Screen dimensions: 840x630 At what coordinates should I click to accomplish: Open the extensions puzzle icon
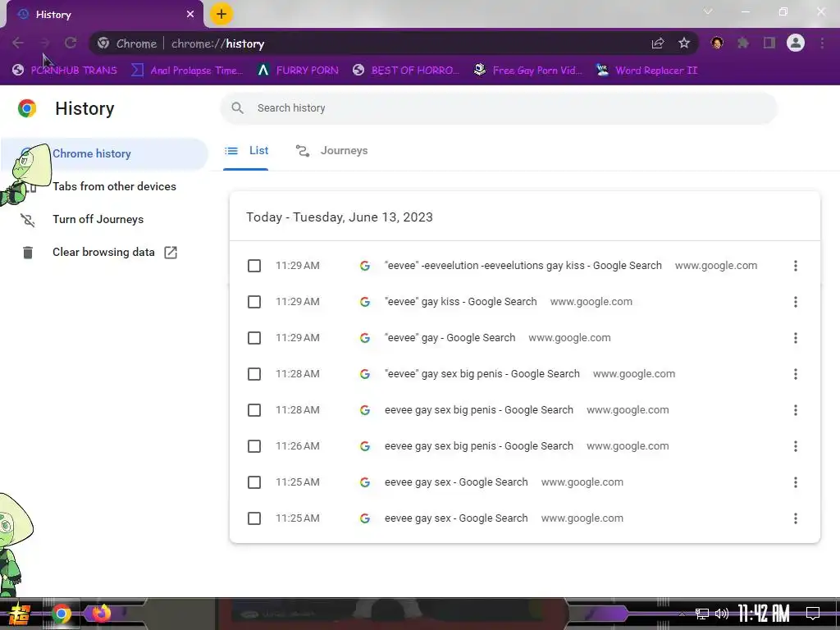click(743, 43)
